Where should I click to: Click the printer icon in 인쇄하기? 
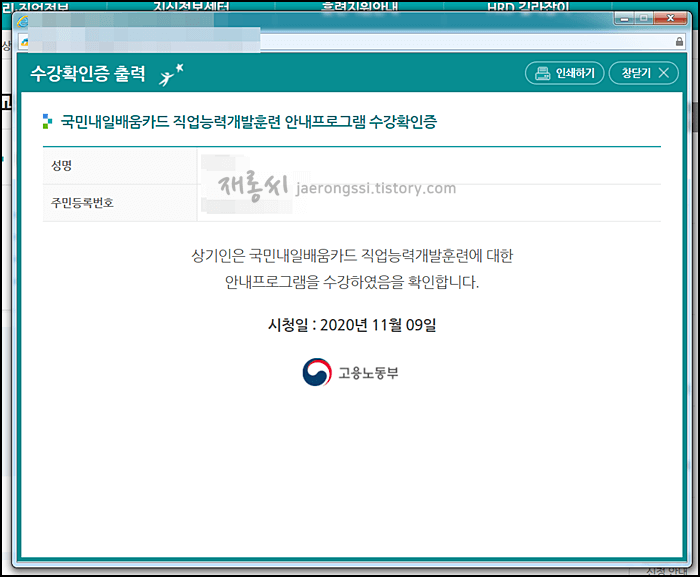tap(542, 73)
